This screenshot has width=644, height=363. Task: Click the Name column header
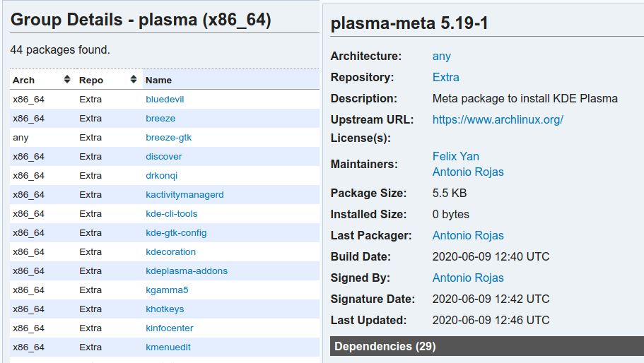159,80
